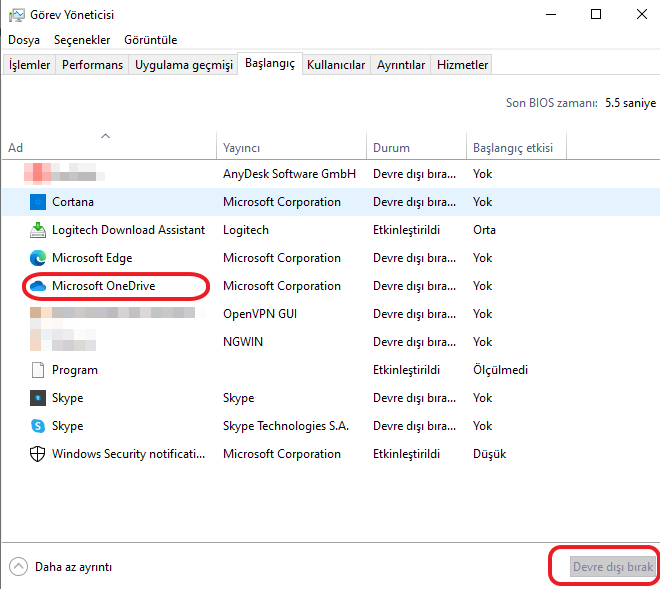The image size is (660, 589).
Task: Click the Cortana app icon
Action: point(38,202)
